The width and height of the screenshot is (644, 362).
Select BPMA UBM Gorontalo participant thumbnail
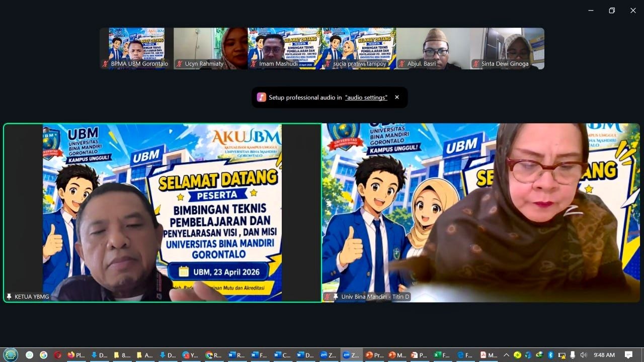[x=136, y=48]
